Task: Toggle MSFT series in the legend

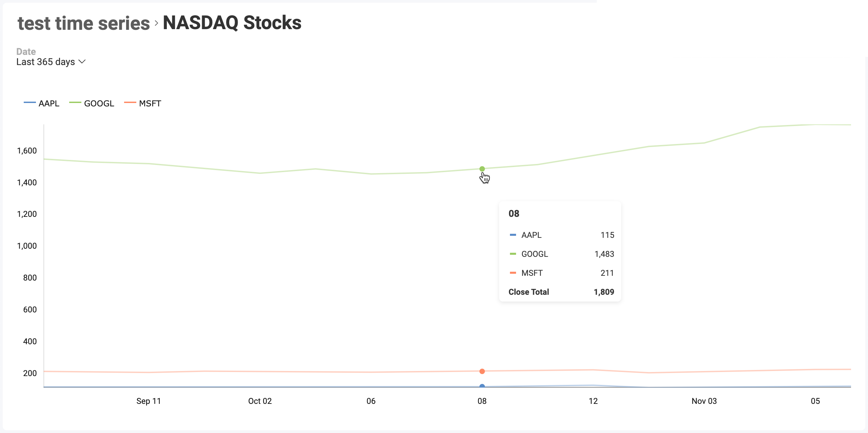Action: (142, 103)
